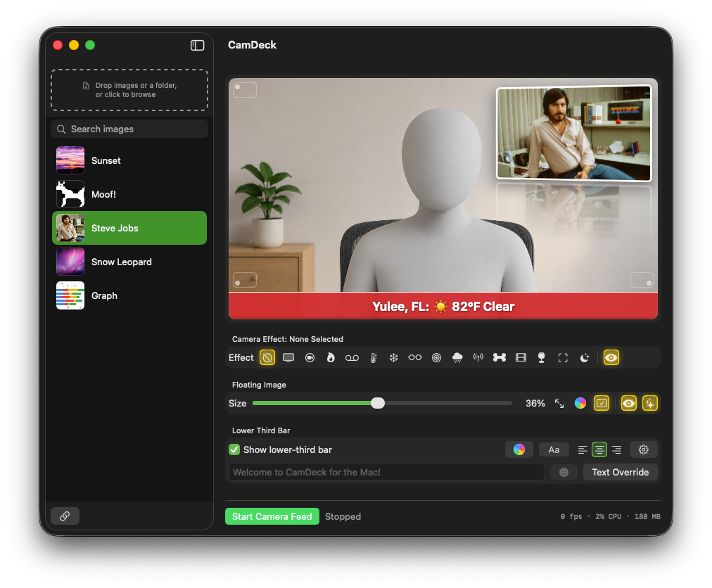Screen dimensions: 712x588
Task: Choose the video record camera effect
Action: coord(310,358)
